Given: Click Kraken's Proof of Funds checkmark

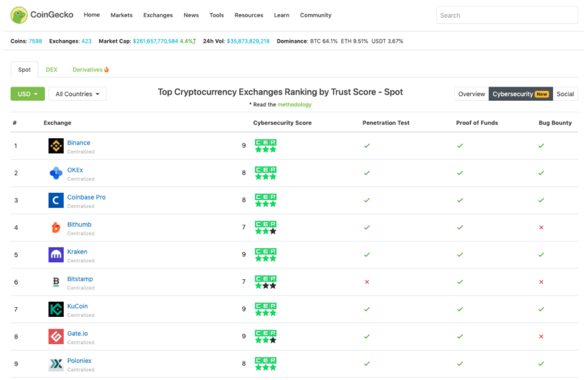Looking at the screenshot, I should tap(460, 255).
